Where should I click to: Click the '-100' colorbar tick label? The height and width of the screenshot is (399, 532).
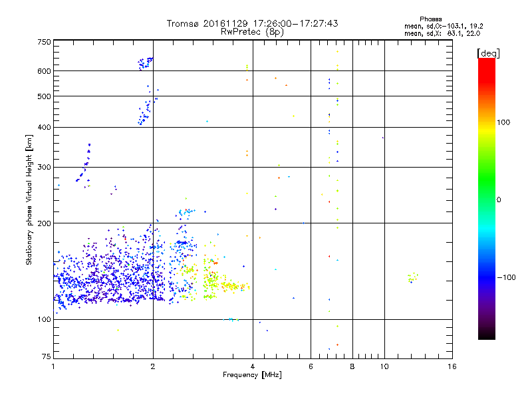coord(506,277)
